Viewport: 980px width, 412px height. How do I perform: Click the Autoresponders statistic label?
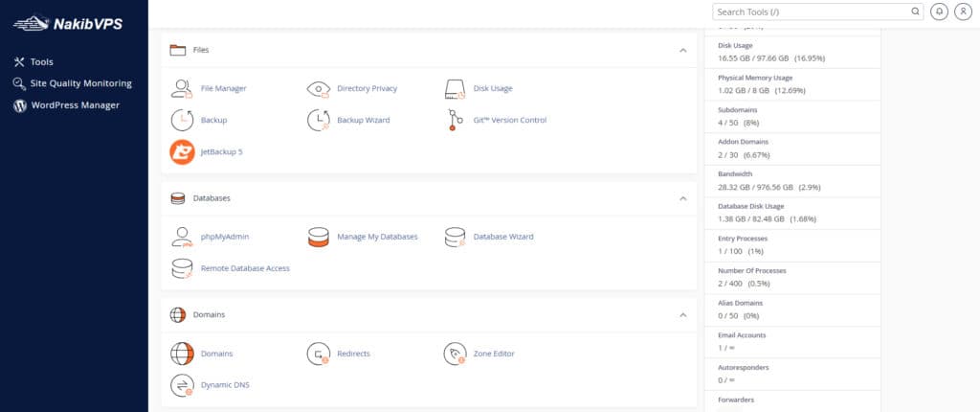744,368
